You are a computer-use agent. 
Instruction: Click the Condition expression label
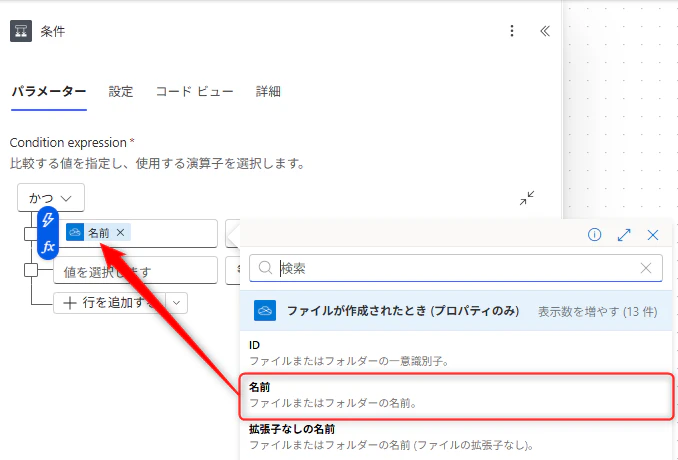68,143
